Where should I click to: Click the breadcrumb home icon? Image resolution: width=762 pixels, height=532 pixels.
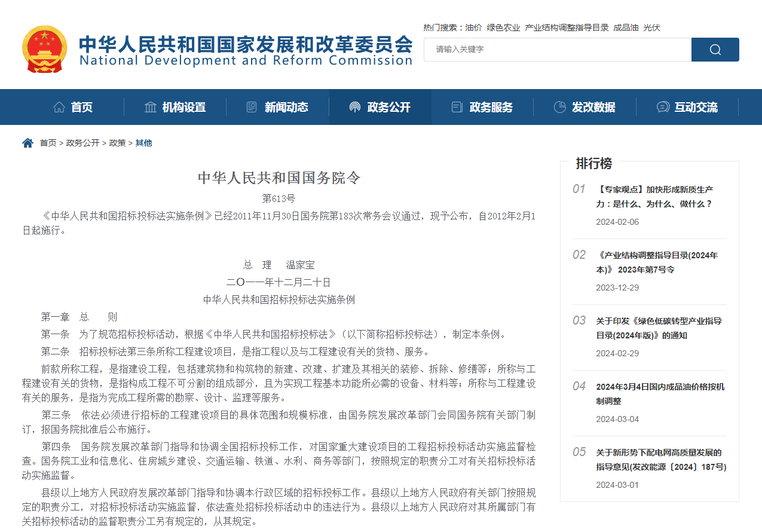[x=28, y=143]
